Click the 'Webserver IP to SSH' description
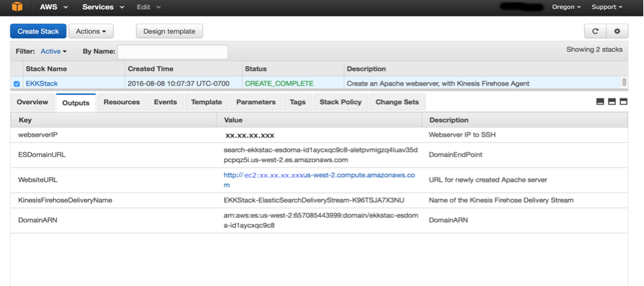 [462, 135]
